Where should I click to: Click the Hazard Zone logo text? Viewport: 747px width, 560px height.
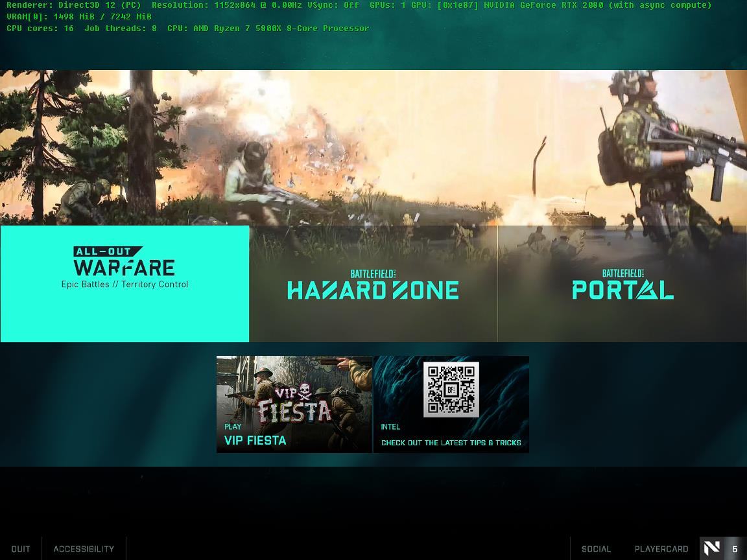(373, 285)
